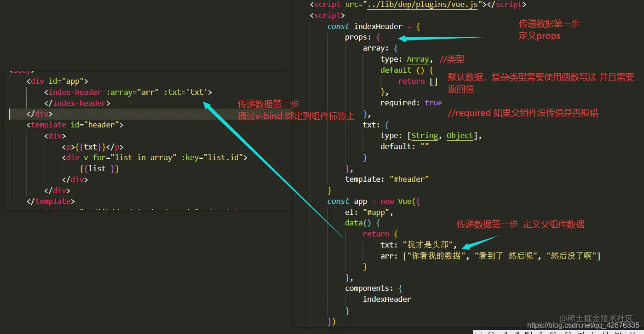Click the 'v-for="list in array"' div line
Image resolution: width=644 pixels, height=334 pixels.
155,157
